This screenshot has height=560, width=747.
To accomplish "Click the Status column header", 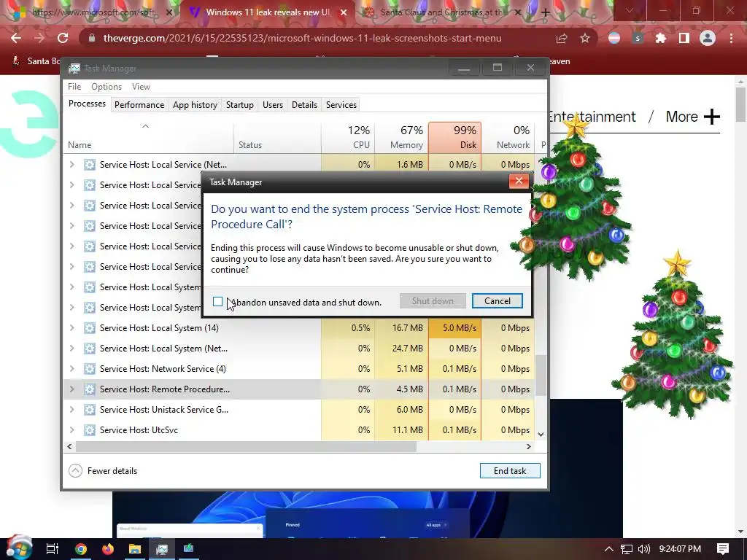I will (x=277, y=137).
